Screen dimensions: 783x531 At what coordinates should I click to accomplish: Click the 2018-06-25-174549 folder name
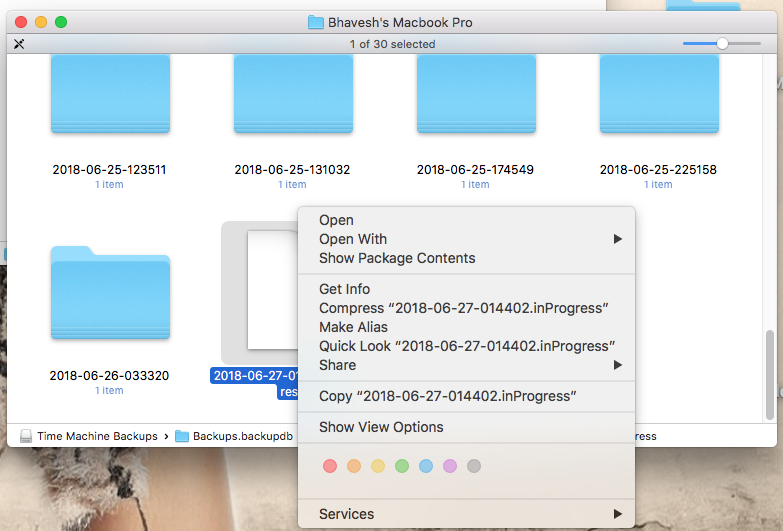pyautogui.click(x=475, y=170)
